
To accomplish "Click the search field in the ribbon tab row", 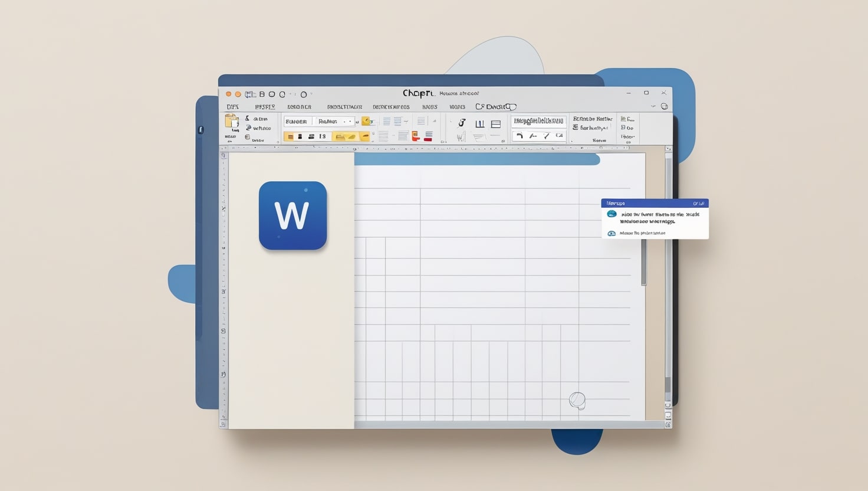I will pos(496,107).
